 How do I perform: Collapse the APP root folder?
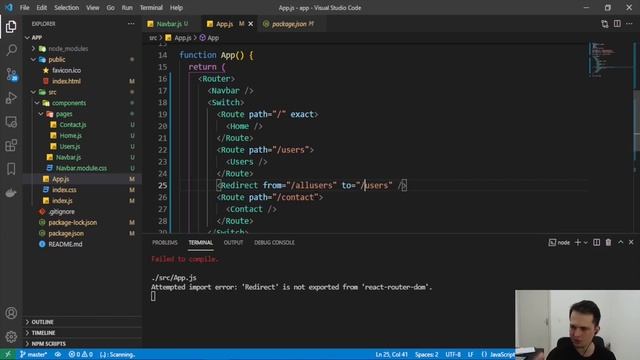[x=27, y=38]
